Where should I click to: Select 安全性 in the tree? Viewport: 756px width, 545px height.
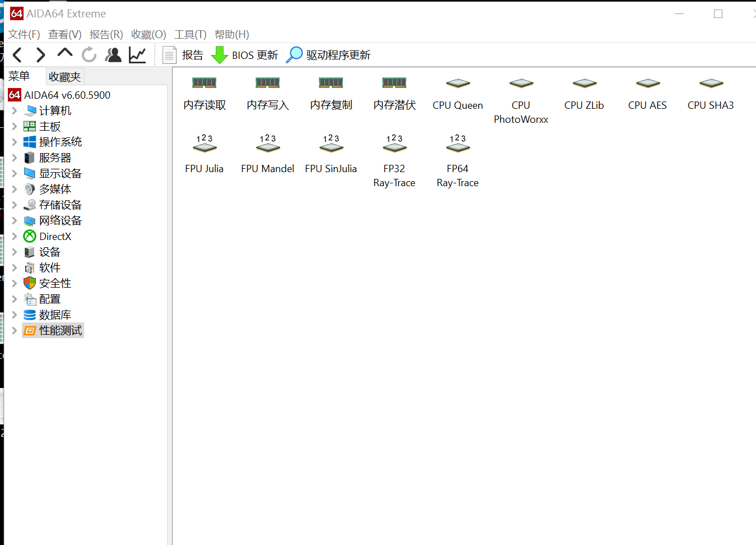point(55,283)
